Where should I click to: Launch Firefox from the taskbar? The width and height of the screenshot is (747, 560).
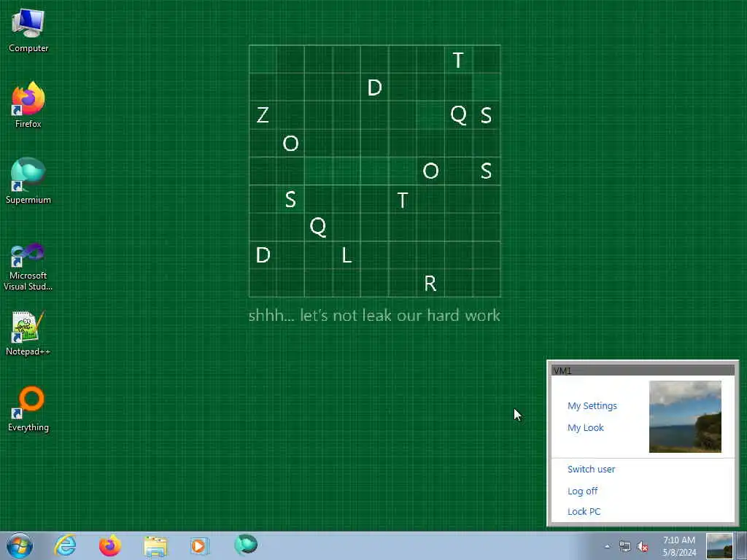(x=109, y=545)
